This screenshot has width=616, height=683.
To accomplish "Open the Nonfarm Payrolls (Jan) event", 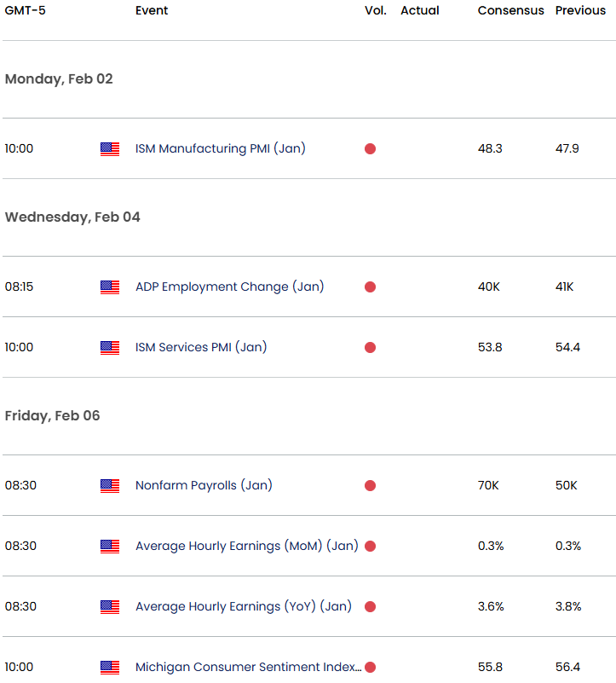I will (204, 485).
